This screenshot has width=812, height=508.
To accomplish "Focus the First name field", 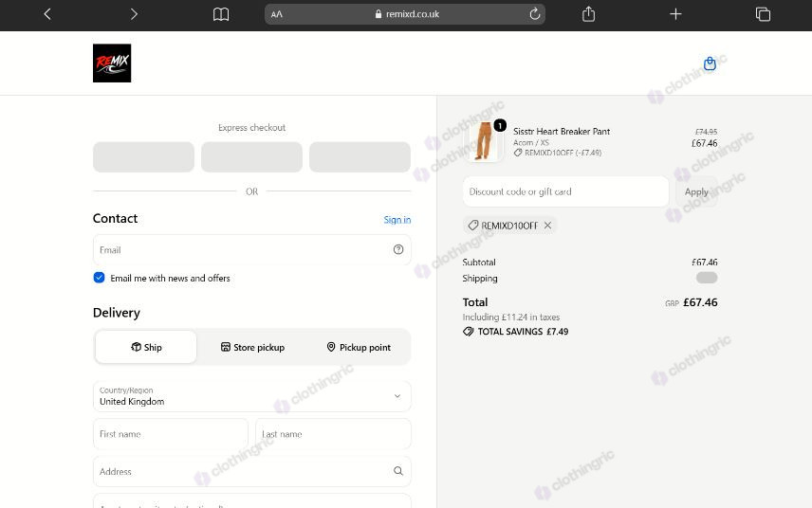I will 171,434.
